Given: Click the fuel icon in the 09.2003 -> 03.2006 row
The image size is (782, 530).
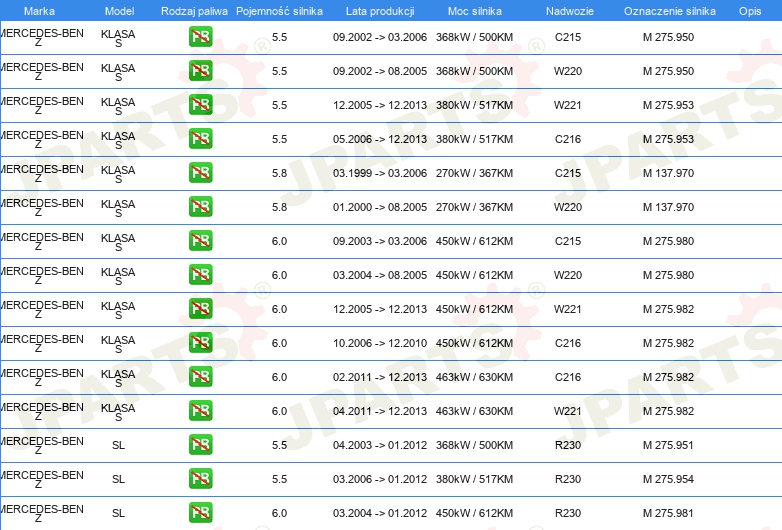Looking at the screenshot, I should tap(200, 241).
